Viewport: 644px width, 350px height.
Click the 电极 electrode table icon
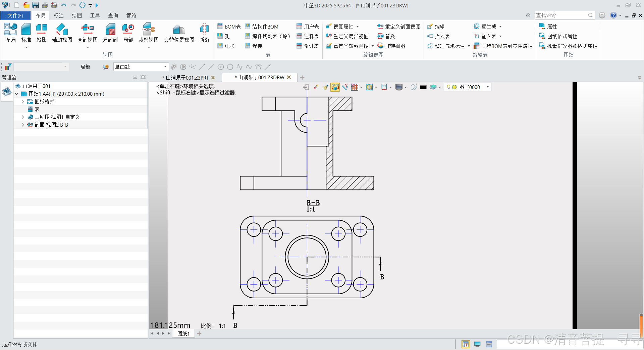[x=226, y=46]
